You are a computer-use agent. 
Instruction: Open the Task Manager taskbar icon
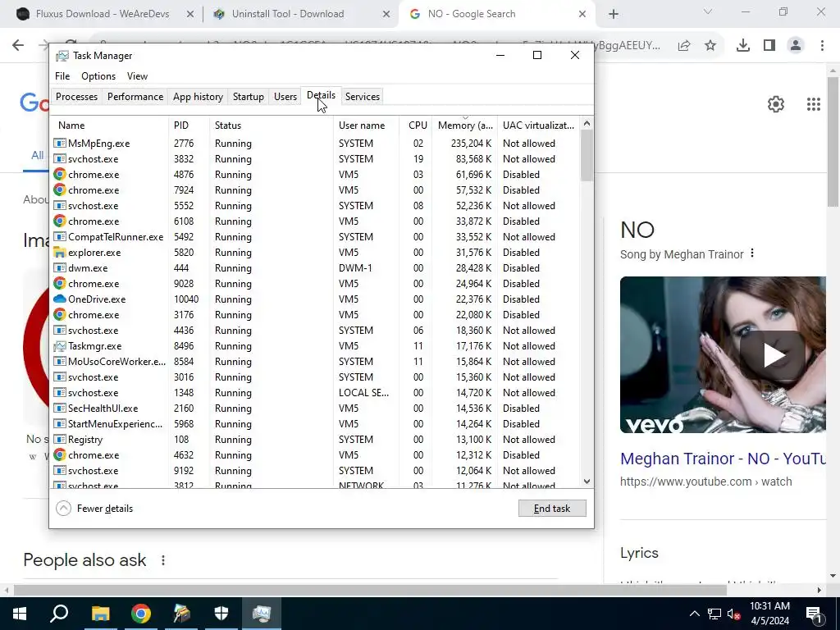(x=262, y=614)
